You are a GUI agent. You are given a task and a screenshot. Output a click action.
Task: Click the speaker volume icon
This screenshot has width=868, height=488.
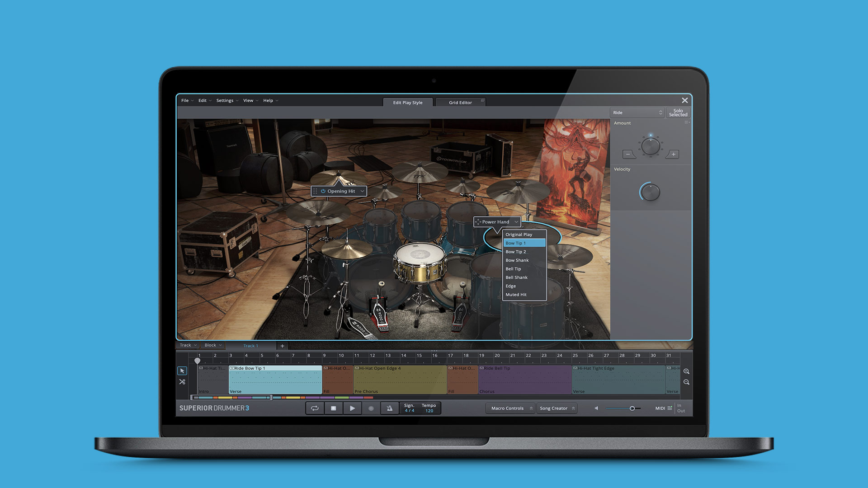[x=596, y=408]
